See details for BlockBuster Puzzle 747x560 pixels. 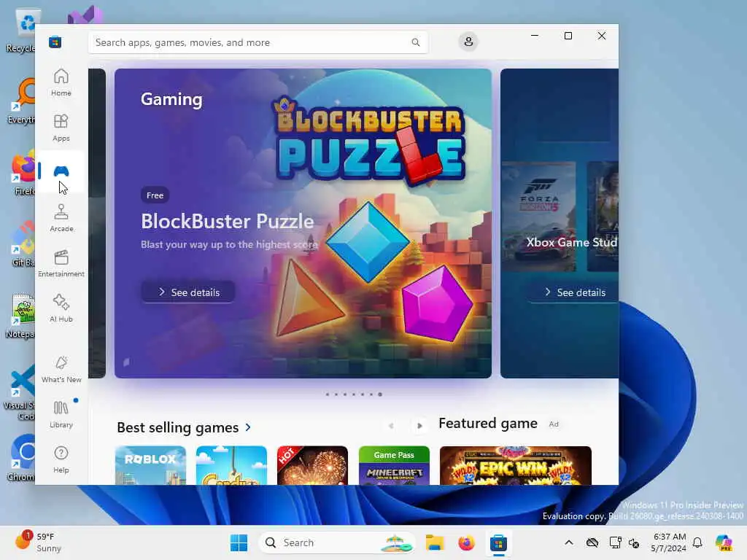pos(188,292)
